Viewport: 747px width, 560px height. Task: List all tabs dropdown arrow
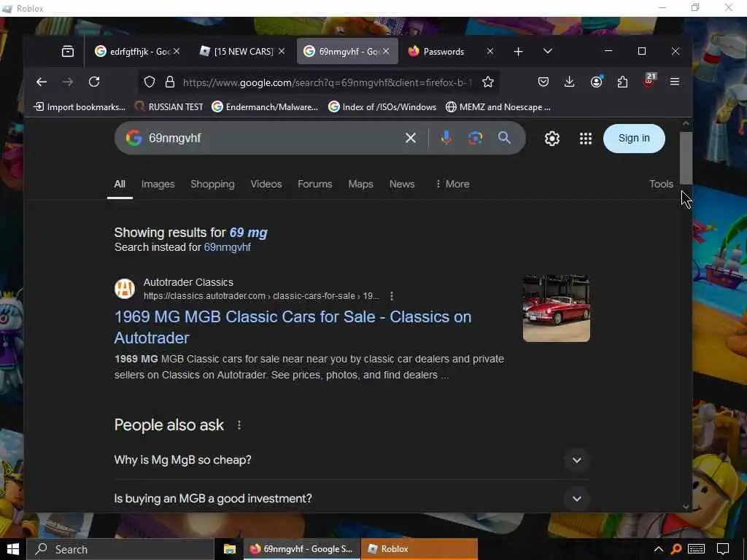pos(547,51)
